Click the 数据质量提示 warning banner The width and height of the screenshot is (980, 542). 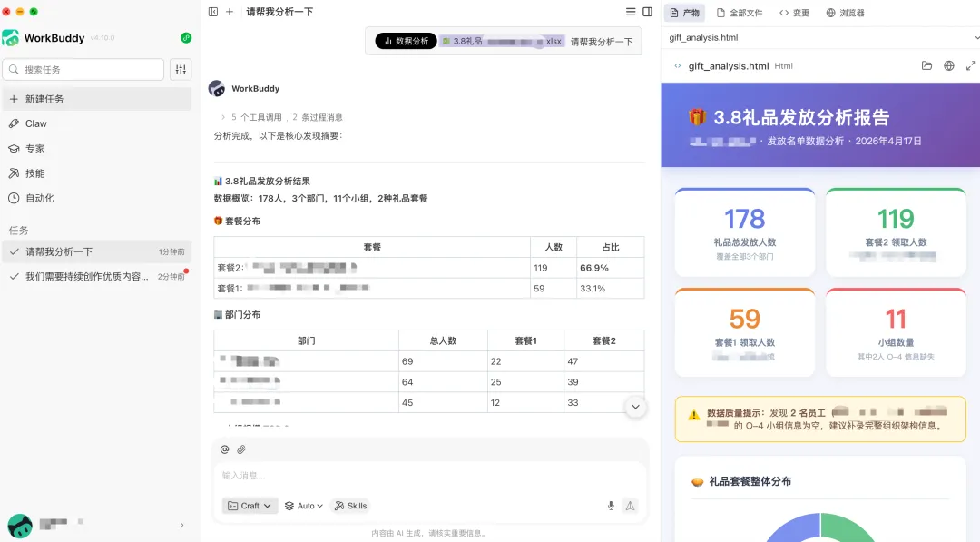pyautogui.click(x=820, y=419)
